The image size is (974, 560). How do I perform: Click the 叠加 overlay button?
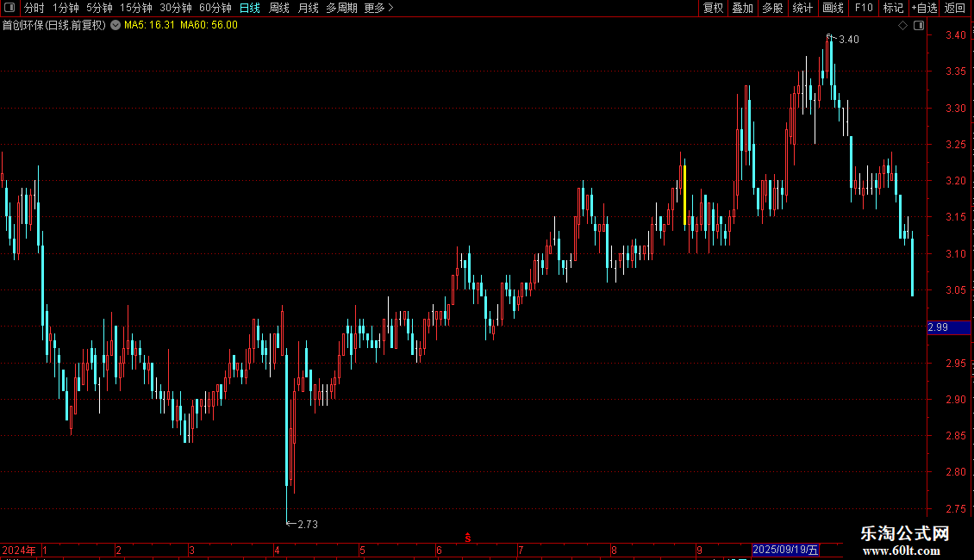(742, 8)
